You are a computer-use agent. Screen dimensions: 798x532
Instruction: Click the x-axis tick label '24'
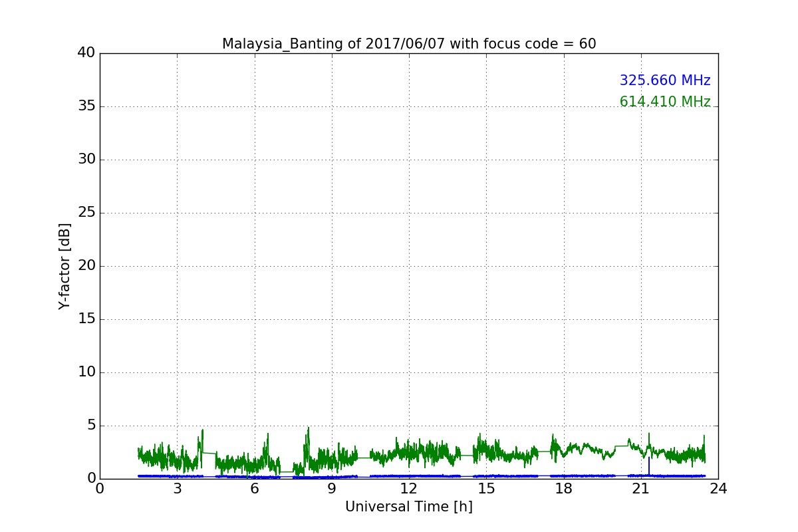(x=718, y=489)
